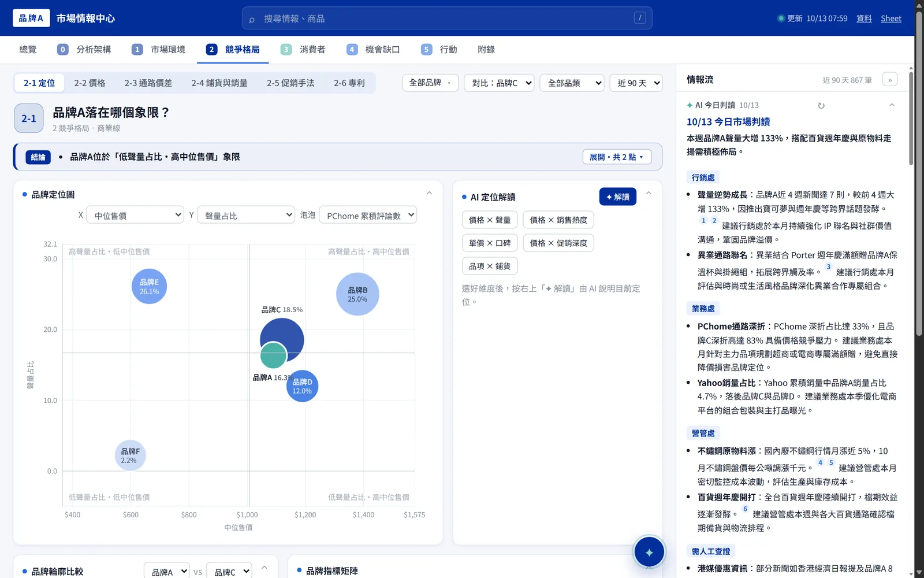
Task: Open the 2-2 價格 sub-tab
Action: [x=90, y=83]
